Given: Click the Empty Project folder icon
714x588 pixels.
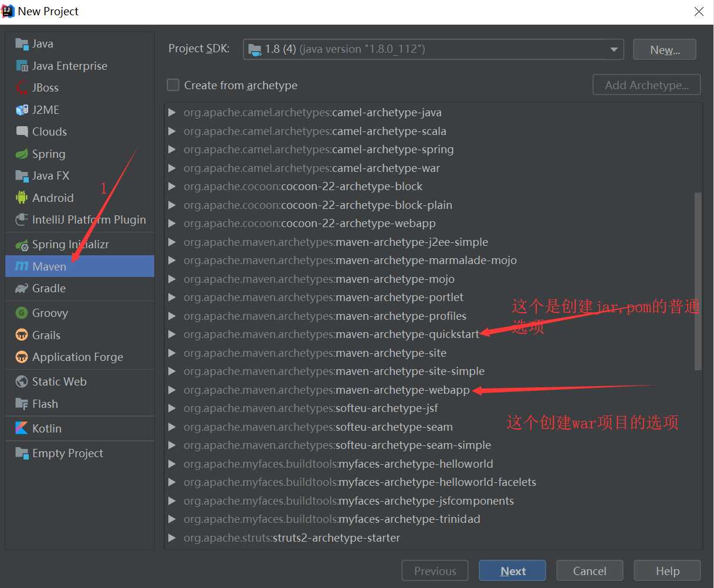Looking at the screenshot, I should coord(22,453).
